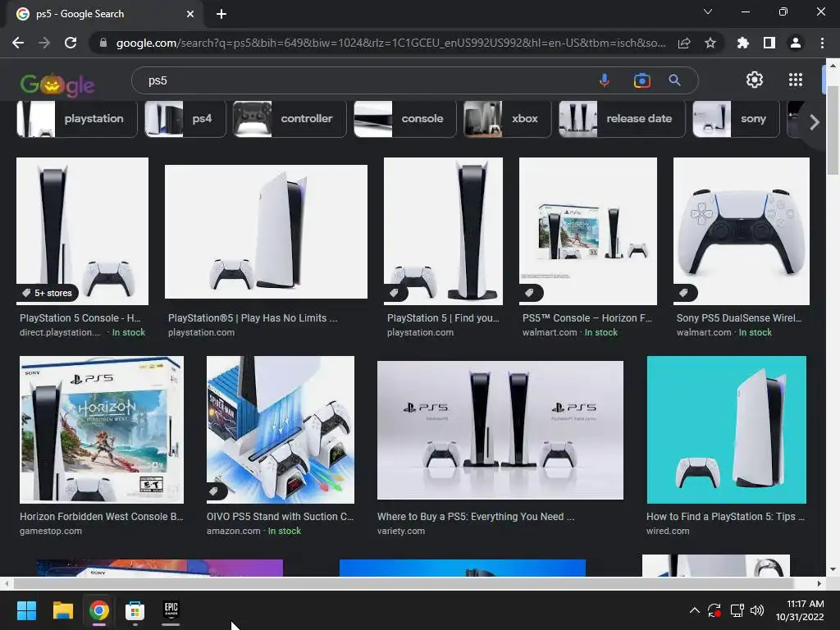Start voice search with microphone

(x=605, y=80)
